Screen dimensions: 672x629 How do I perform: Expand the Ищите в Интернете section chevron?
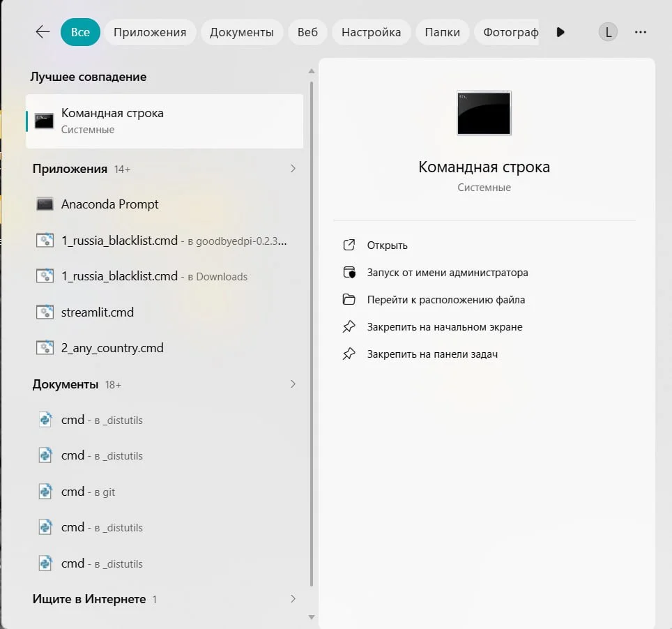pyautogui.click(x=293, y=599)
